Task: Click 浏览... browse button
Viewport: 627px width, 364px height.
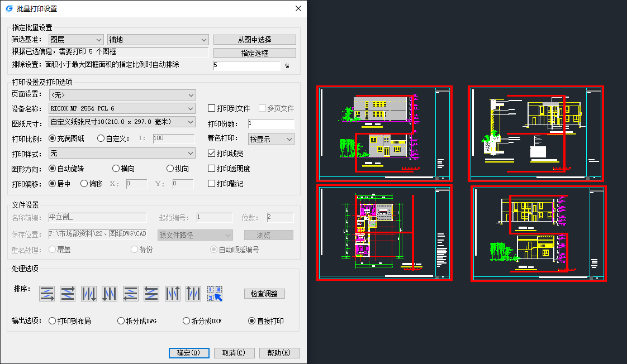Action: pyautogui.click(x=269, y=235)
